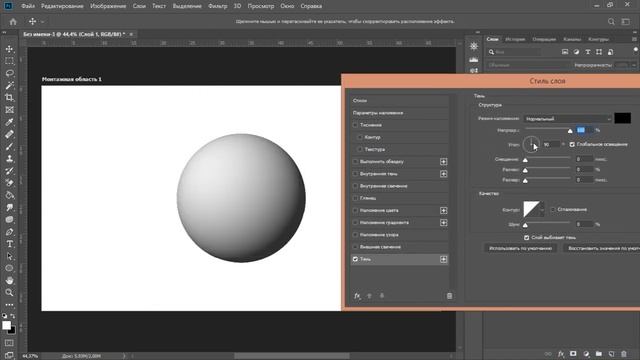Enable the Тиснение style checkbox

click(356, 125)
